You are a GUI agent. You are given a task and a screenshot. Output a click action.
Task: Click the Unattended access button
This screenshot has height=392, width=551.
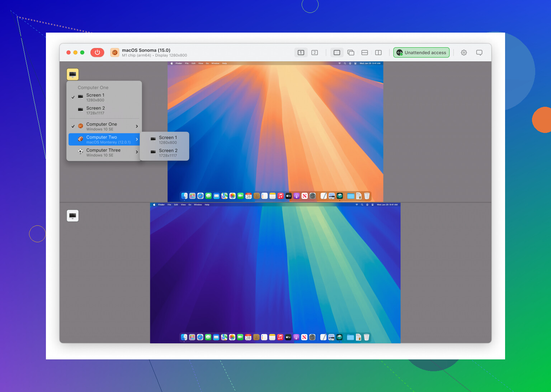point(421,53)
